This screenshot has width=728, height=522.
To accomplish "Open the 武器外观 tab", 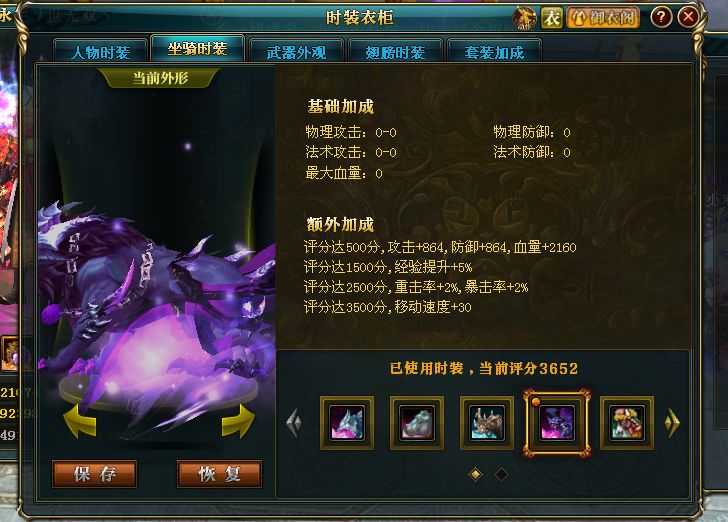I will [296, 51].
